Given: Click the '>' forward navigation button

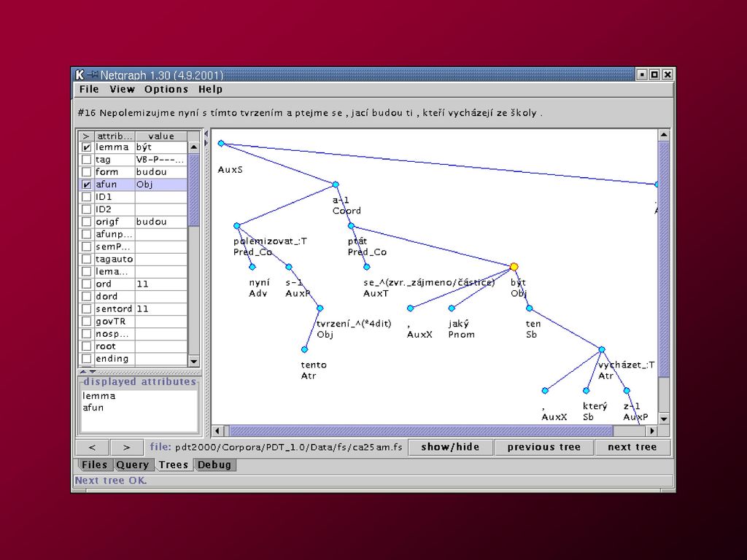Looking at the screenshot, I should [x=127, y=447].
